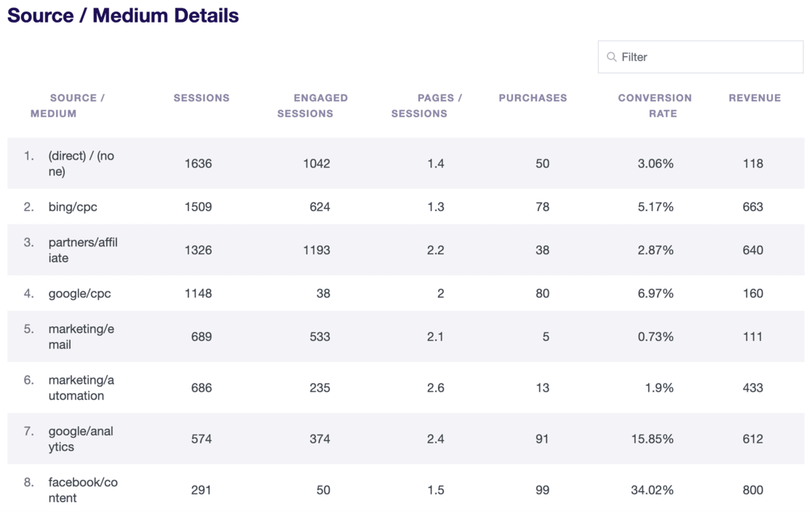
Task: Click revenue value 160
Action: [x=753, y=294]
